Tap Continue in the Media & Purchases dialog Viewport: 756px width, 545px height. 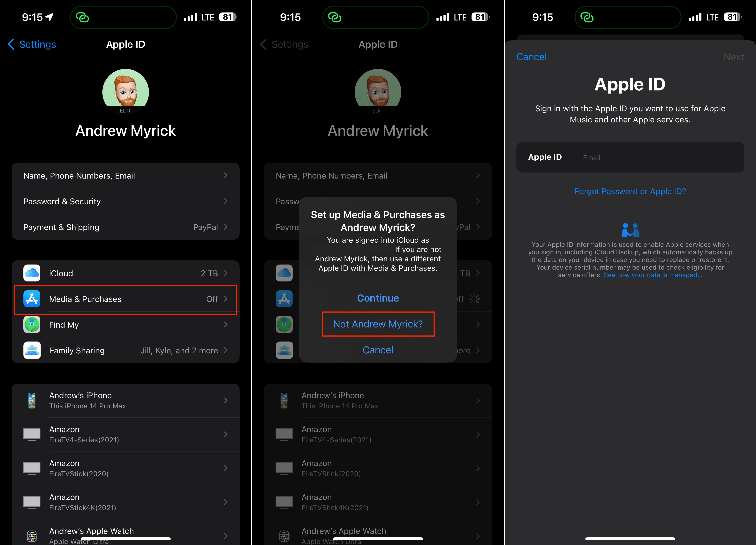(x=378, y=298)
